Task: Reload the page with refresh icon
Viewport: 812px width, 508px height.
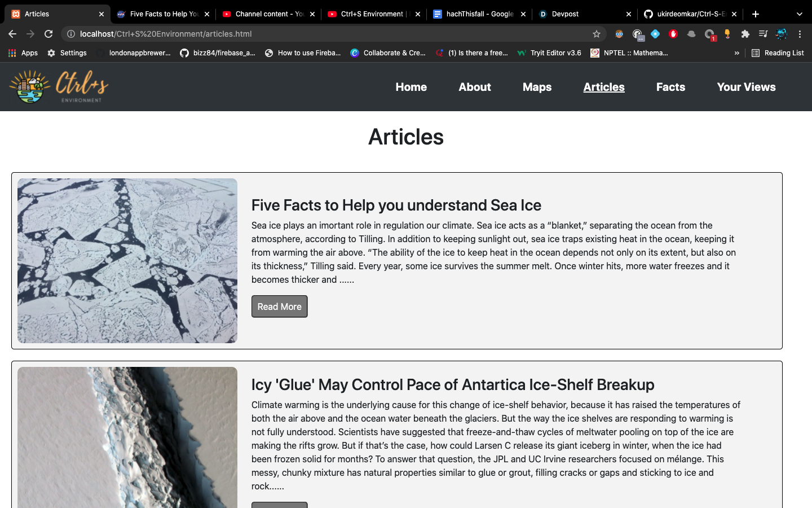Action: pyautogui.click(x=48, y=34)
